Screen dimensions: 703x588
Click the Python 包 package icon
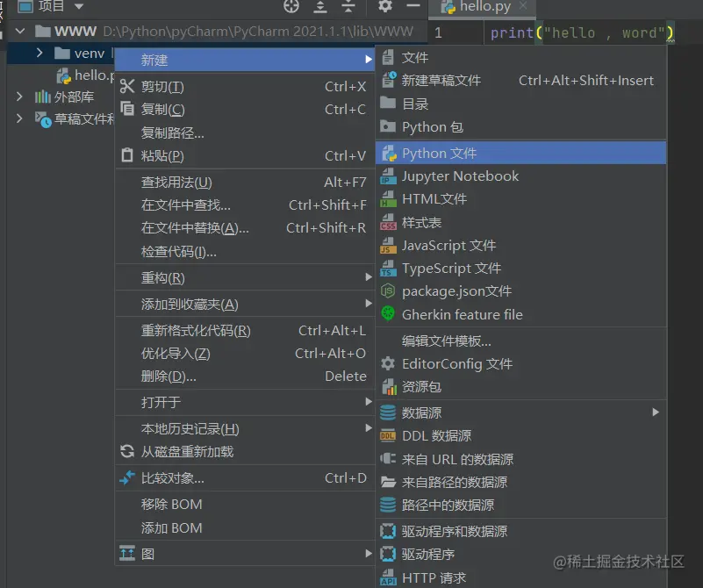[x=388, y=126]
